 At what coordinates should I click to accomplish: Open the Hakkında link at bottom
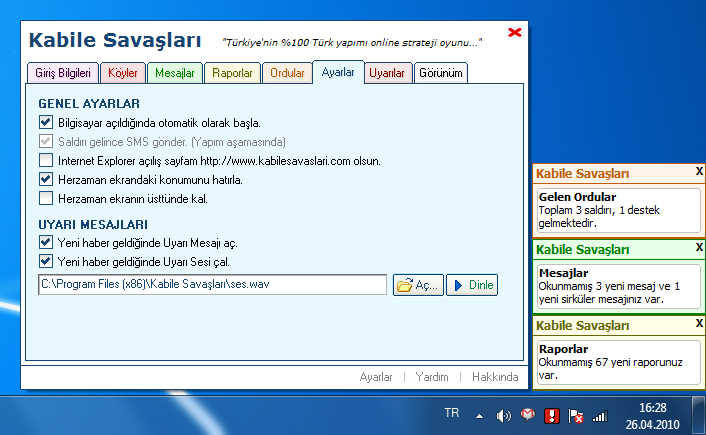(x=494, y=377)
